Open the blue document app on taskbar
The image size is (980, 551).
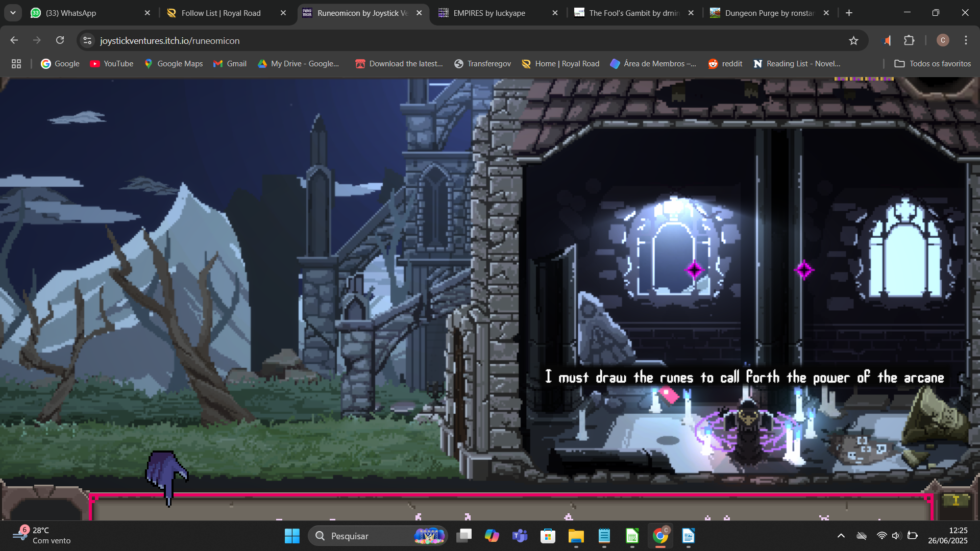[x=689, y=536]
